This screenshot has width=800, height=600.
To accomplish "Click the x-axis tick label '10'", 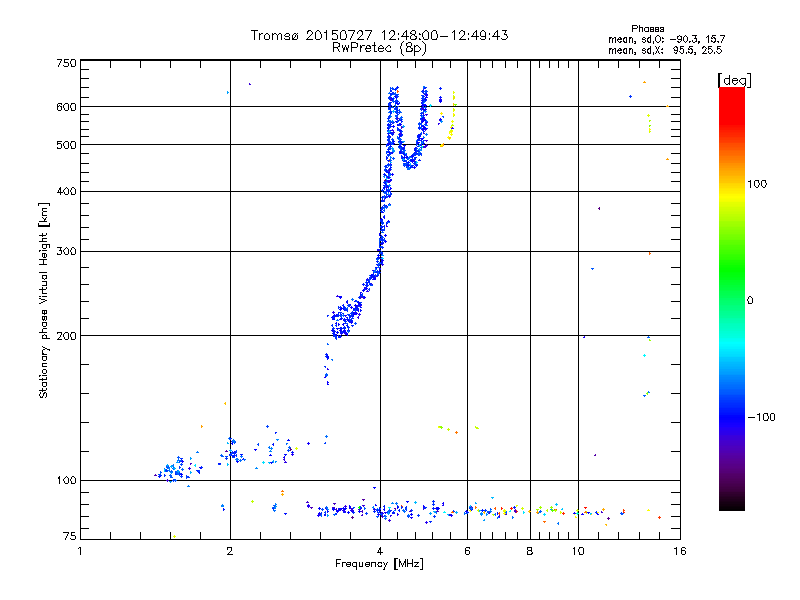I will [578, 551].
